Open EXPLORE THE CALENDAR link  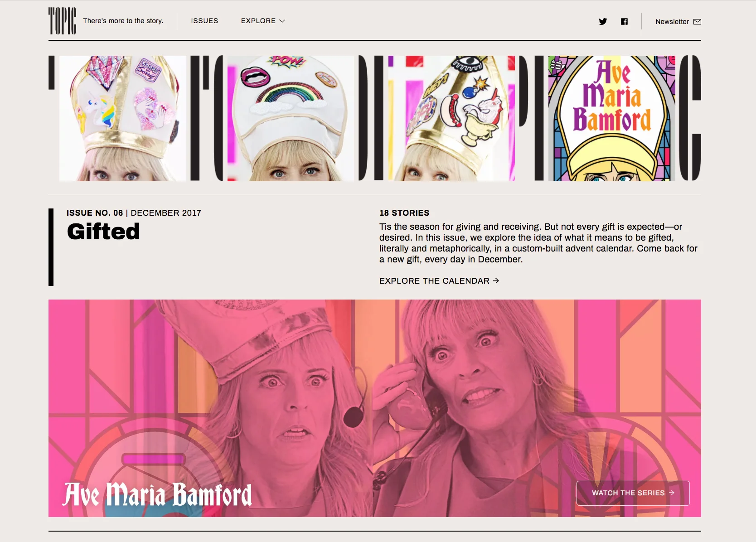(439, 281)
